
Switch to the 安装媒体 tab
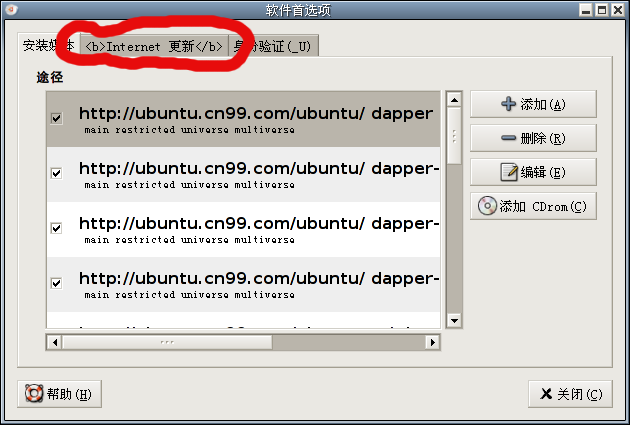[x=49, y=45]
